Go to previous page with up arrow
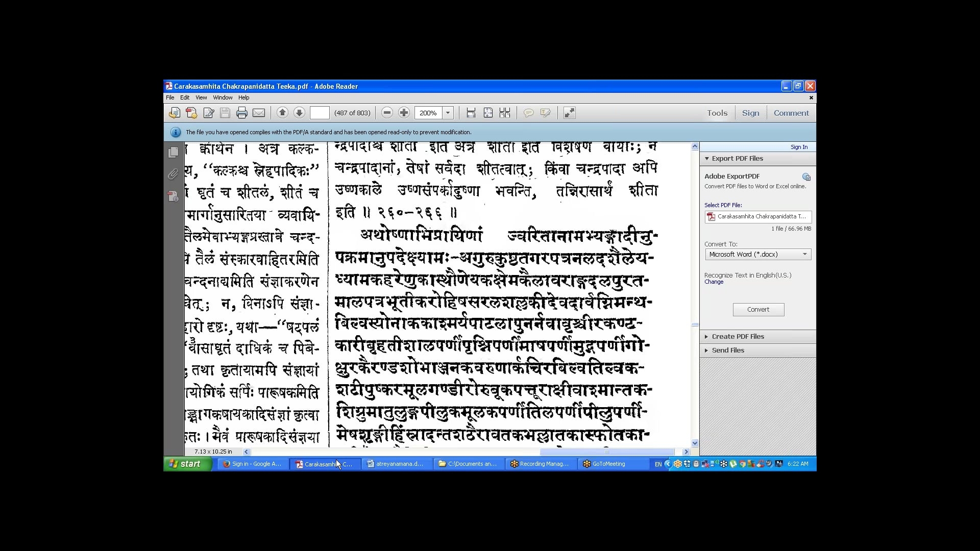Screen dimensions: 980x551 [282, 113]
